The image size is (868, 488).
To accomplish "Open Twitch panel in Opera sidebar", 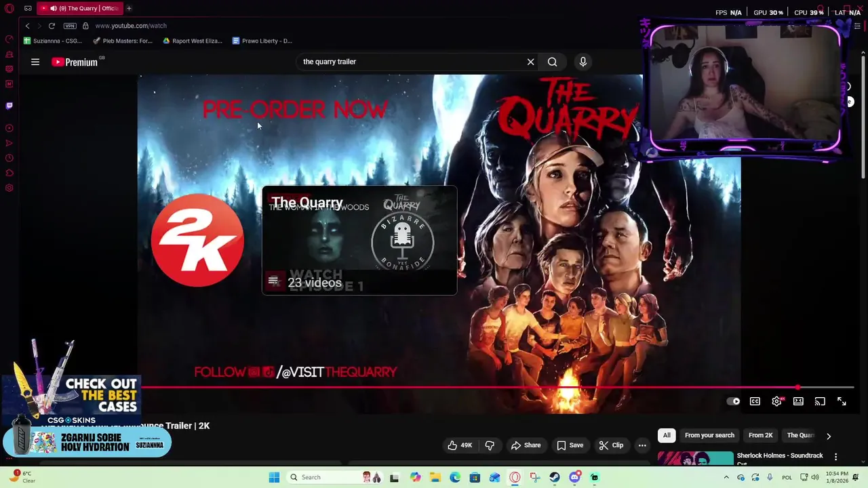I will [9, 106].
